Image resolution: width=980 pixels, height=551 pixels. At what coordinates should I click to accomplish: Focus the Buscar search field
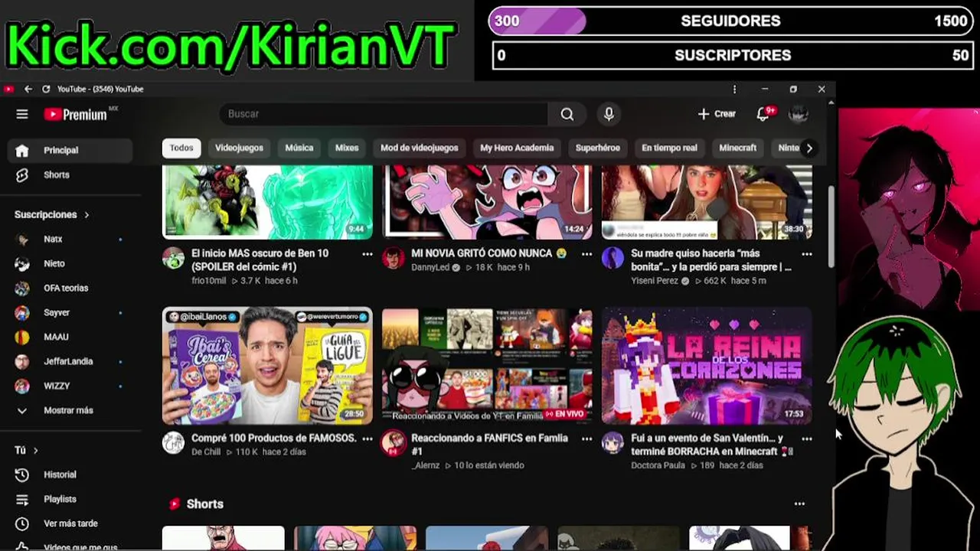click(x=384, y=114)
